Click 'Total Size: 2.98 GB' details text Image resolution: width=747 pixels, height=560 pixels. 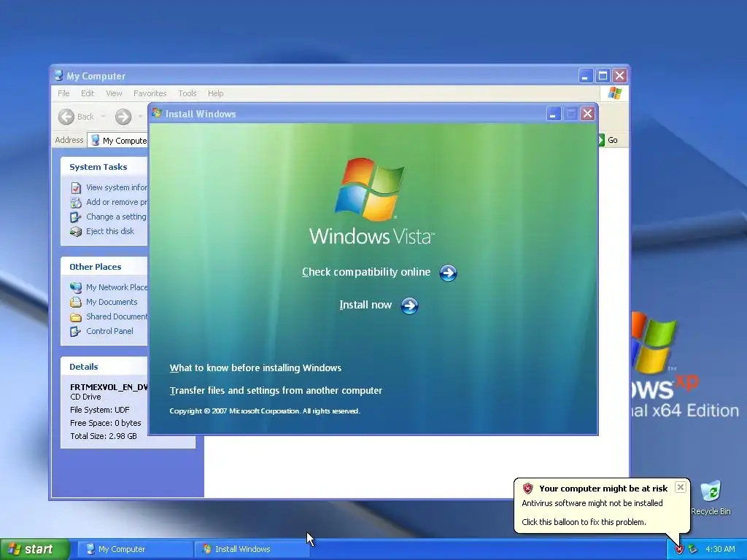(x=104, y=436)
